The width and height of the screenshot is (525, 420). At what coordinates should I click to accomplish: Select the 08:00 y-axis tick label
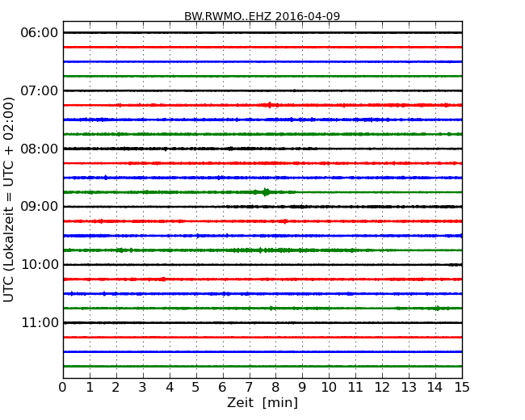40,149
